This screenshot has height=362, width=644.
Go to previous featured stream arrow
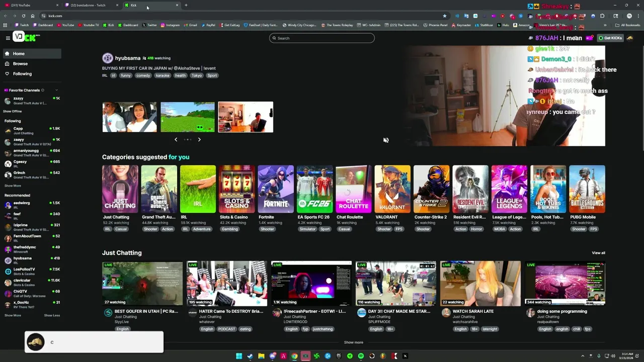(x=176, y=139)
